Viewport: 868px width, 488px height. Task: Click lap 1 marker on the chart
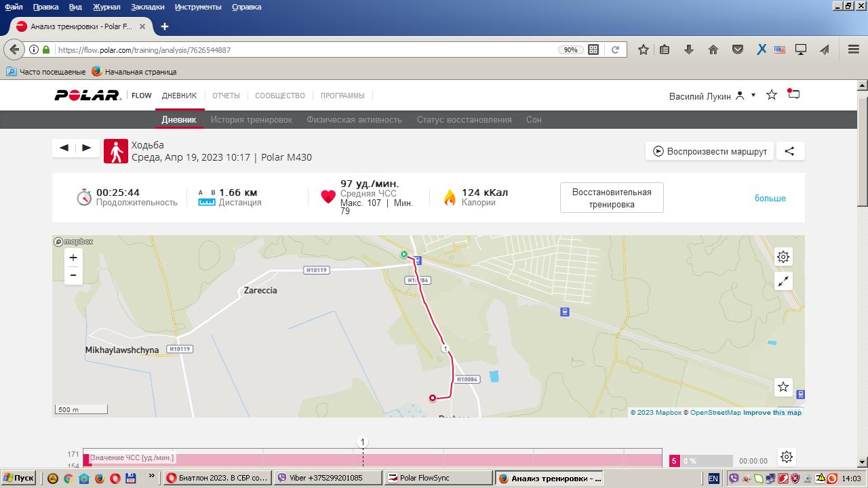coord(362,442)
